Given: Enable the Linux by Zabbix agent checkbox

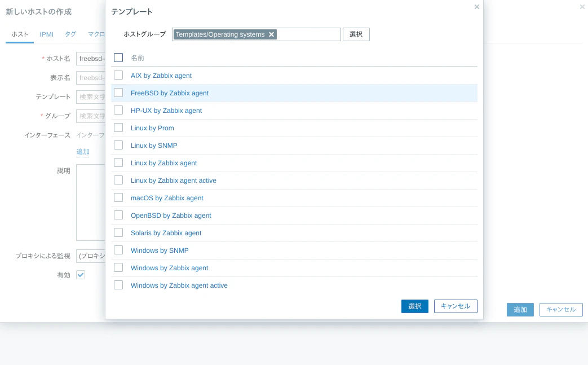Looking at the screenshot, I should pyautogui.click(x=118, y=163).
